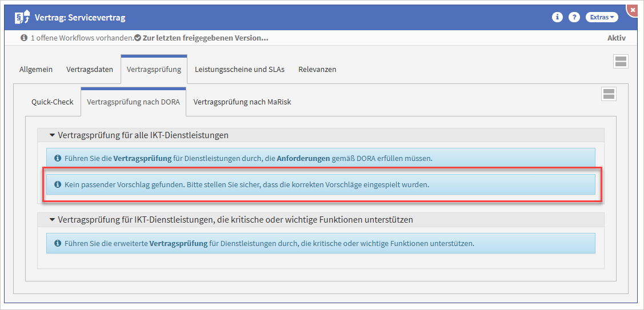Viewport: 644px width, 310px height.
Task: Toggle the layout icon beside the Relevanzen tab row
Action: tap(621, 62)
